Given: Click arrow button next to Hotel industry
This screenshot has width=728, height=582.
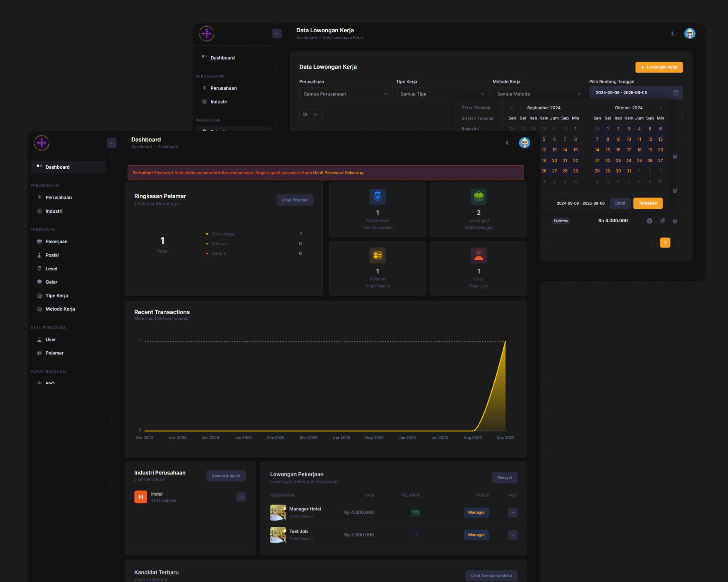Looking at the screenshot, I should (241, 497).
